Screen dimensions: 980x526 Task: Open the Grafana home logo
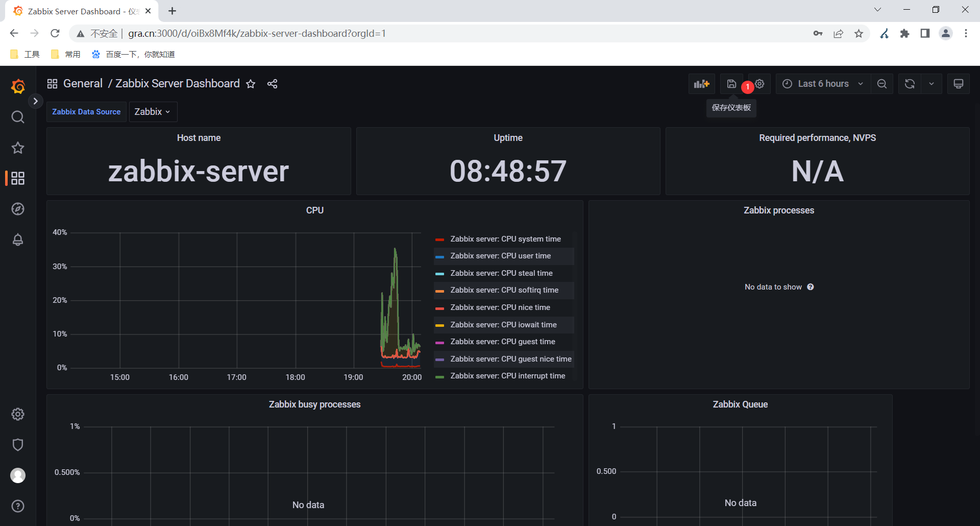click(18, 86)
